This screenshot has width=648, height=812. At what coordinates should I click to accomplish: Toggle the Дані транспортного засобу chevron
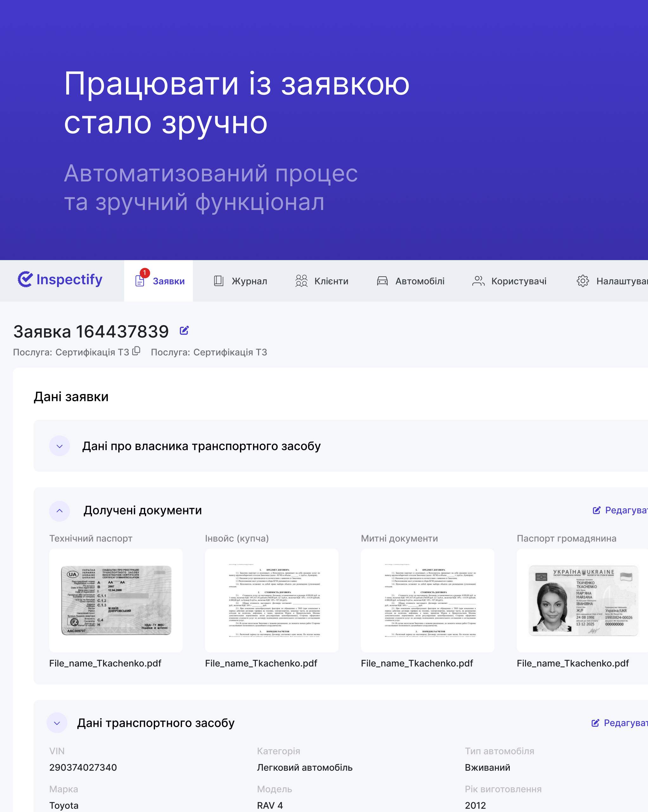pos(57,723)
